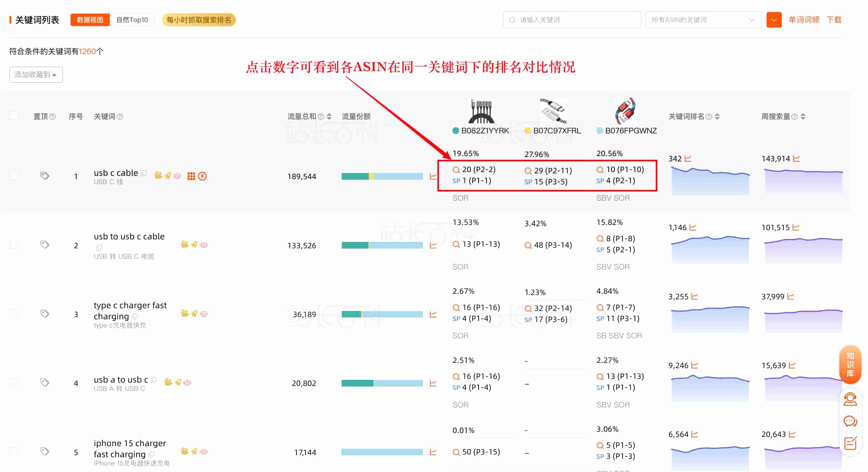
Task: Click the rocket icon for usb a to usb c
Action: pyautogui.click(x=178, y=382)
